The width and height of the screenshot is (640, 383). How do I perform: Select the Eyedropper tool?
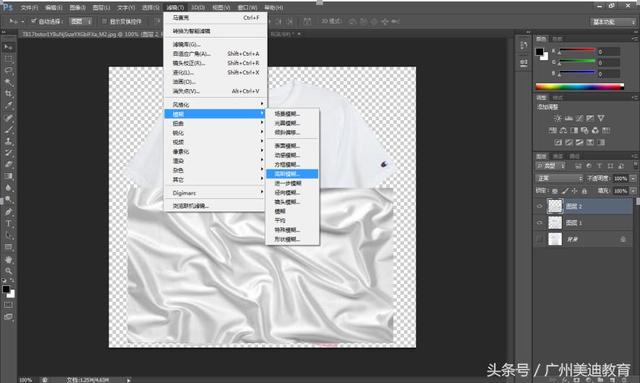[8, 105]
